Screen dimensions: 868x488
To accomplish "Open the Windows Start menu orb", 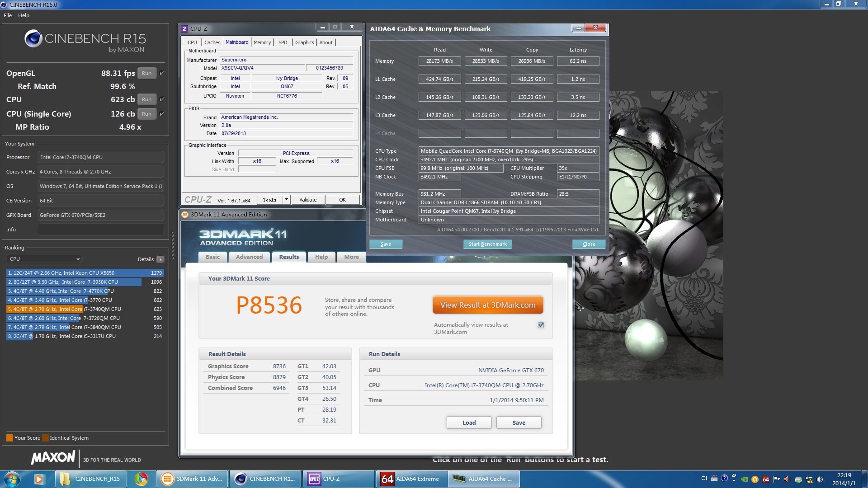I will [12, 479].
